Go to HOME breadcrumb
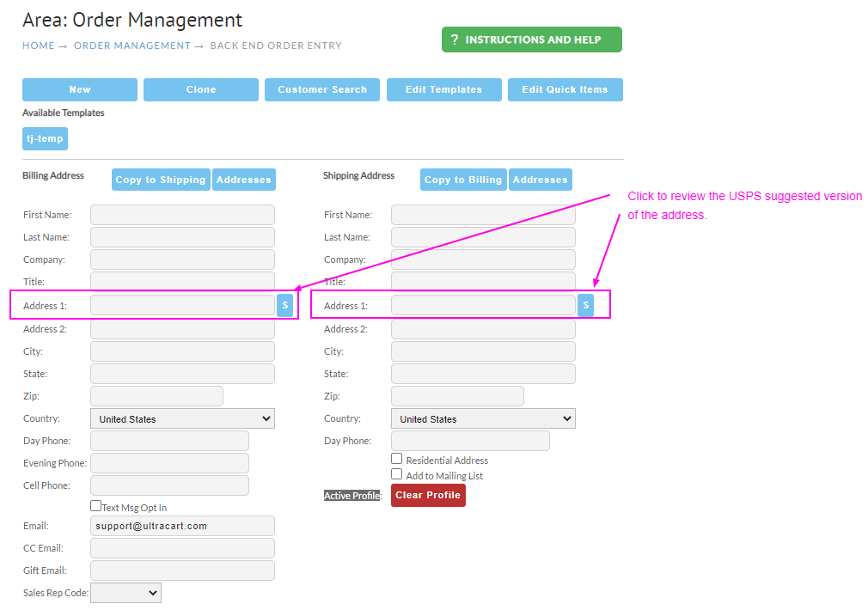 coord(38,46)
